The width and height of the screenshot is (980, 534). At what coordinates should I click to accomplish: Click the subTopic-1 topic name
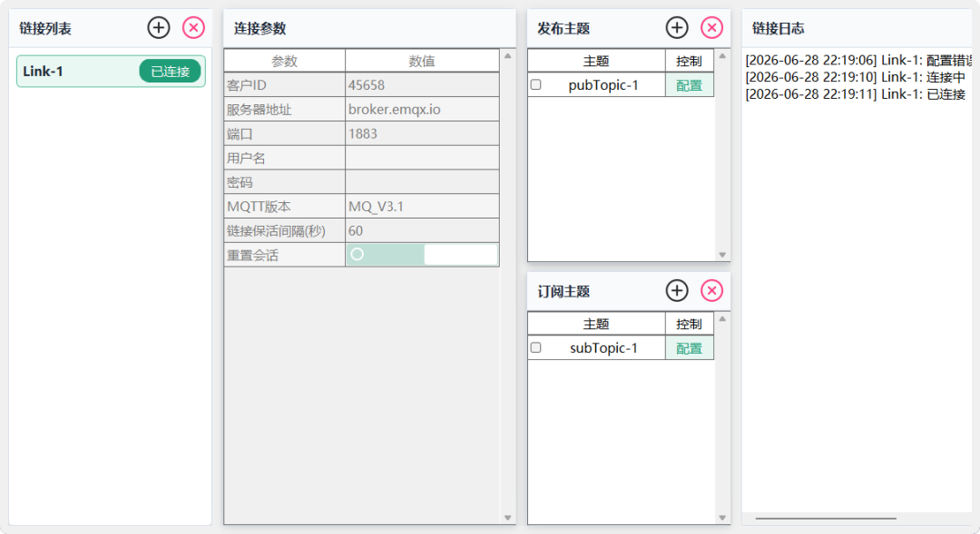tap(603, 348)
